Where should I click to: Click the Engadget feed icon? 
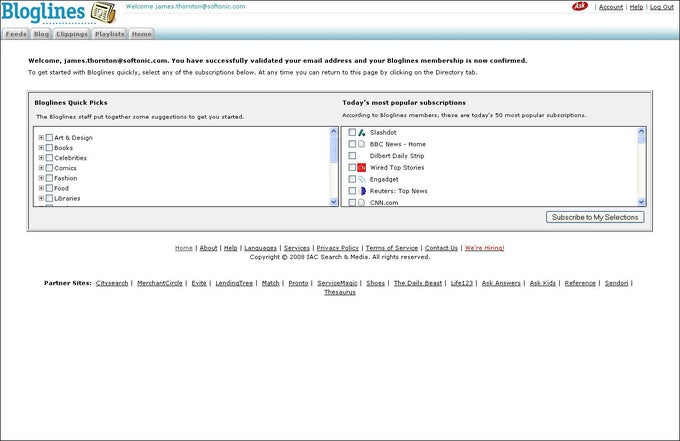pyautogui.click(x=362, y=179)
